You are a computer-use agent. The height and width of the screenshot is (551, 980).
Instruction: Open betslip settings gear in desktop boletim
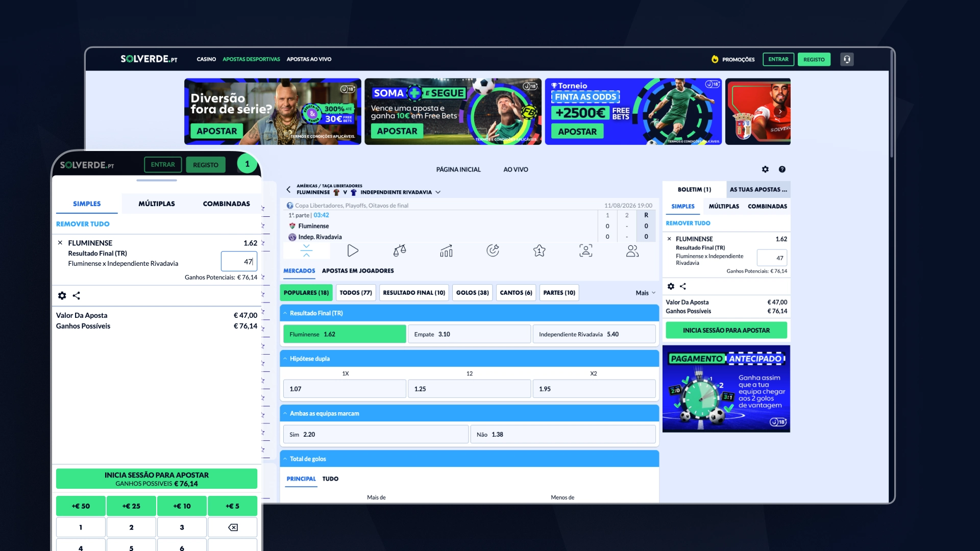[x=671, y=286]
